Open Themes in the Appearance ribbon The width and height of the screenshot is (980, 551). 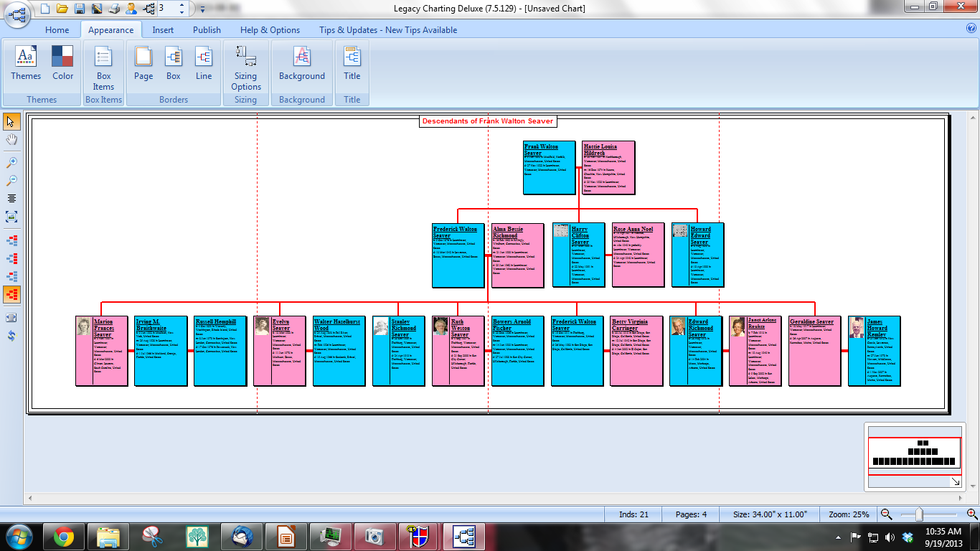(x=26, y=65)
